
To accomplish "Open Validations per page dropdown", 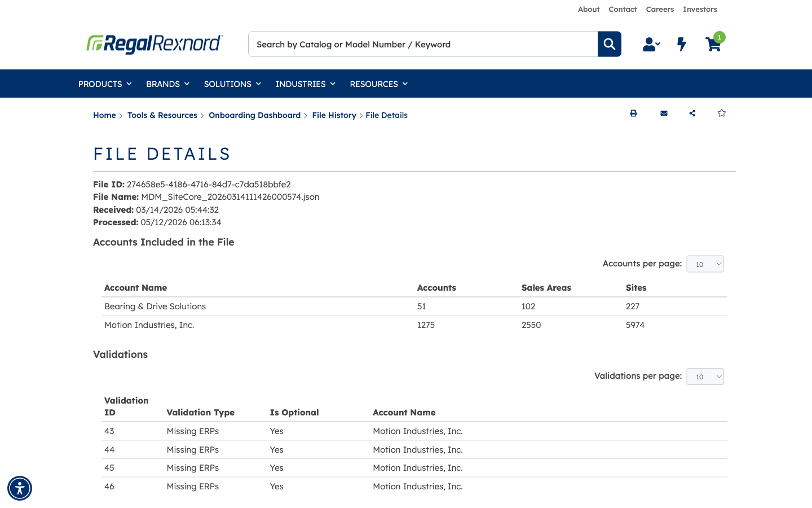I will (705, 376).
